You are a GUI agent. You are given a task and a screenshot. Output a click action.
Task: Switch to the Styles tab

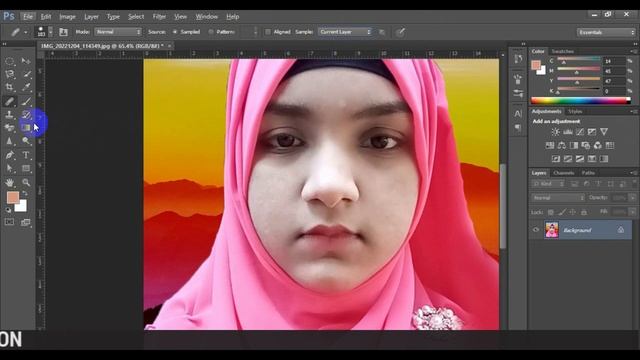coord(575,111)
